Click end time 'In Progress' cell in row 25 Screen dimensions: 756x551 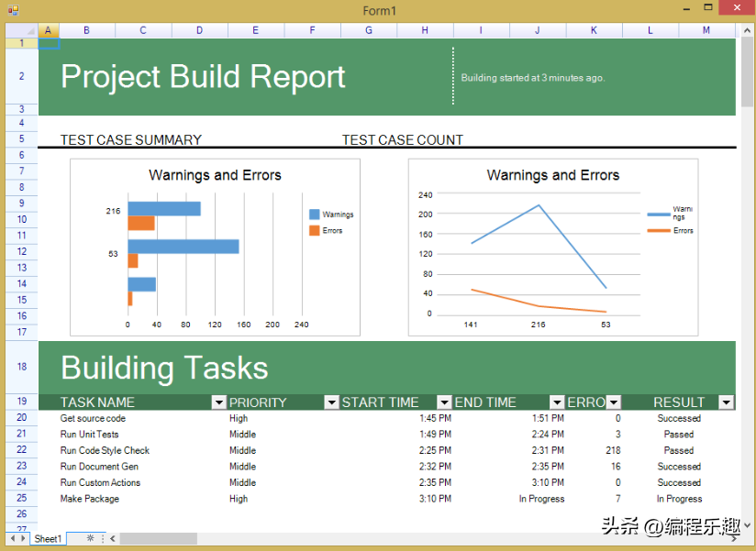point(541,499)
